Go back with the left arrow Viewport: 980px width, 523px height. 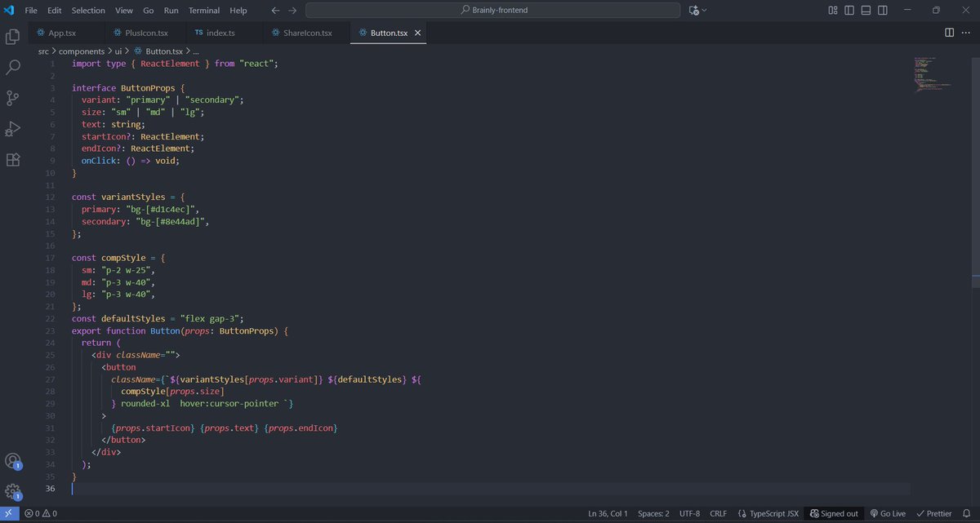tap(274, 11)
